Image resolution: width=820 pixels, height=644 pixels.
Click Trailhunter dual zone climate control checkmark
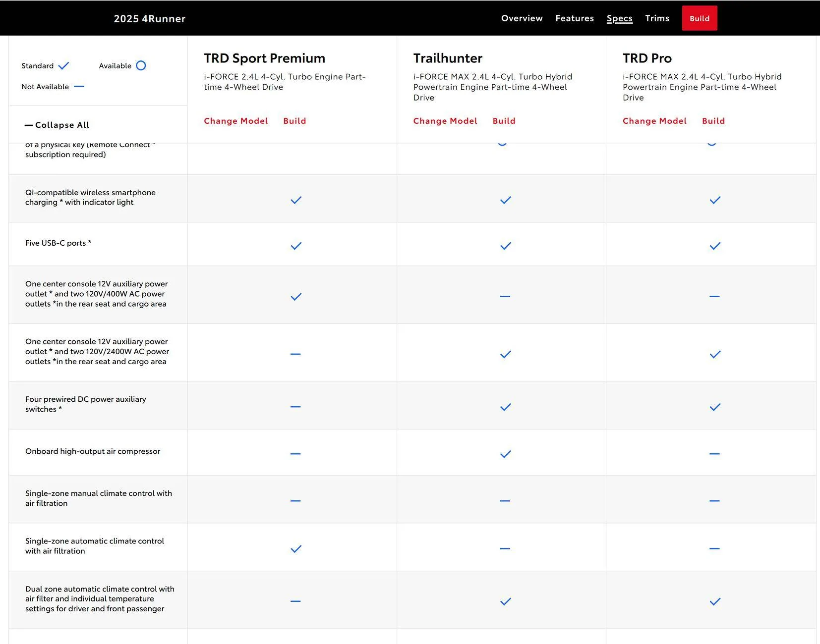point(505,601)
